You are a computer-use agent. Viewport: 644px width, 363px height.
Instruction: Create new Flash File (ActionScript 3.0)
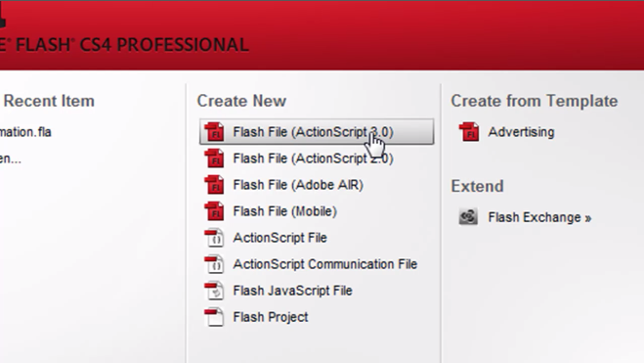pyautogui.click(x=317, y=131)
